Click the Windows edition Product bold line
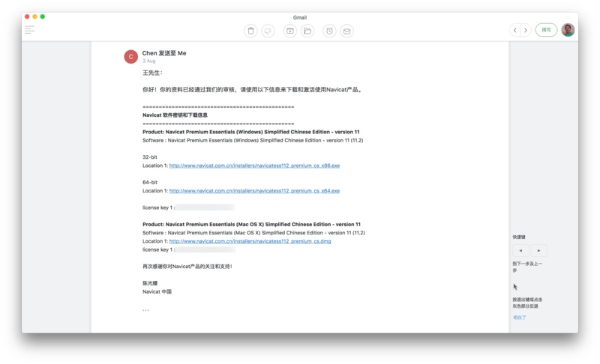Viewport: 600px width, 364px height. click(251, 132)
